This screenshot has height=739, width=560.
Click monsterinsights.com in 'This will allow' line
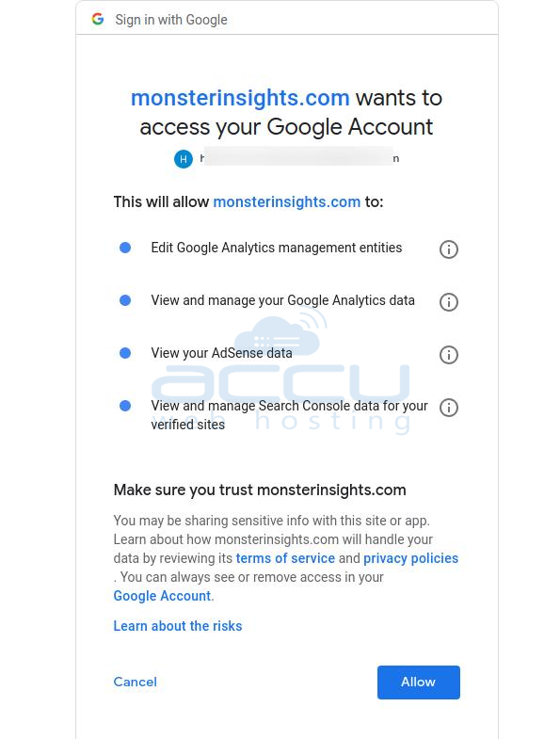(287, 201)
